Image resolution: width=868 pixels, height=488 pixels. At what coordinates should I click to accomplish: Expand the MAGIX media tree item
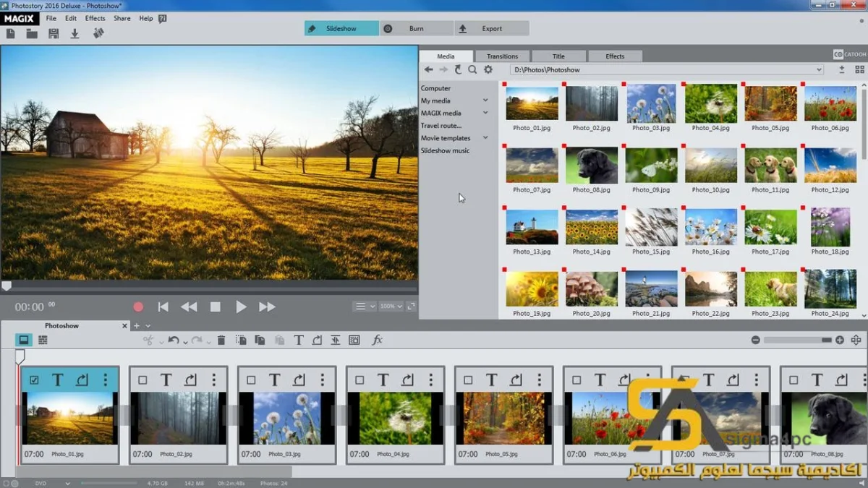(485, 113)
